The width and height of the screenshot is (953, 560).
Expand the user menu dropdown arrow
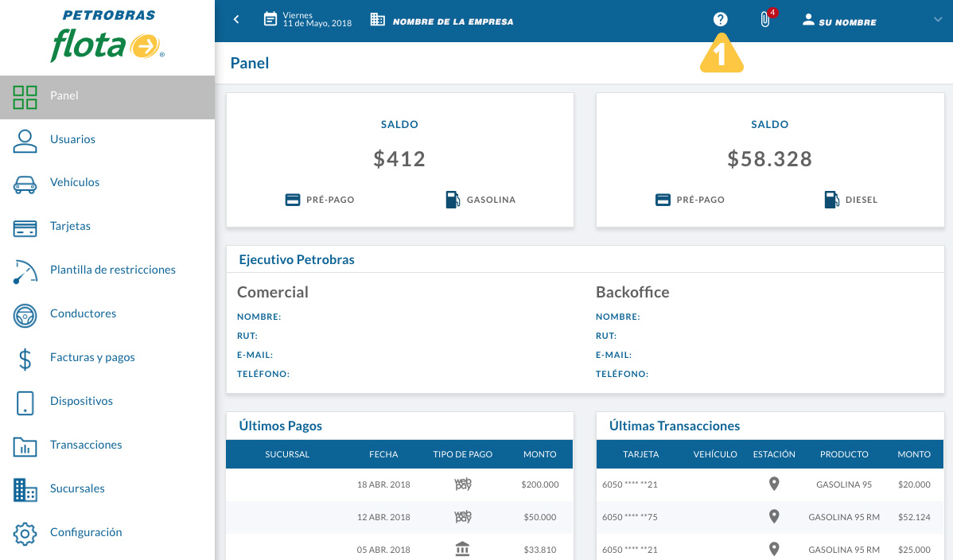pos(938,19)
